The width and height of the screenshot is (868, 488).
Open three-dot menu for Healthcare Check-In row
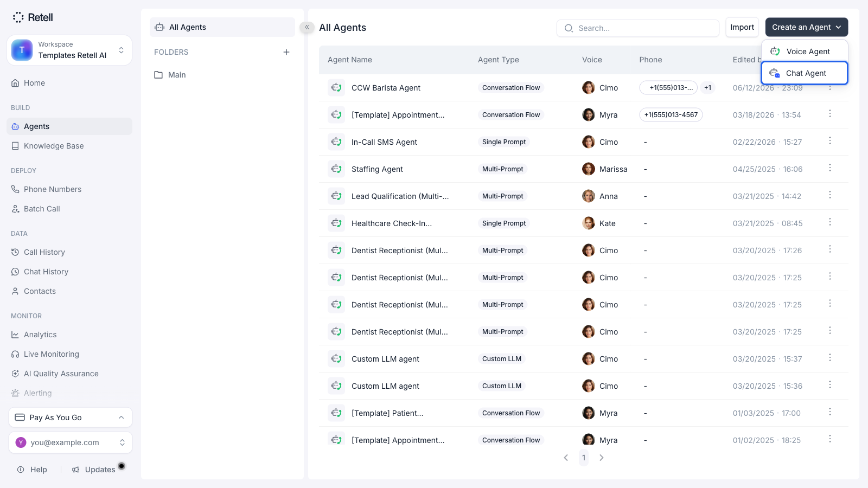click(829, 222)
